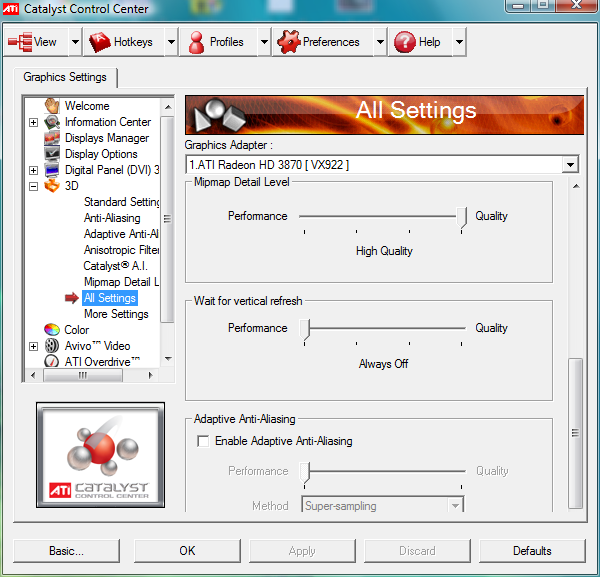Click the Digital Panel (DVI) monitor icon
Screen dimensions: 600x577
[x=52, y=170]
